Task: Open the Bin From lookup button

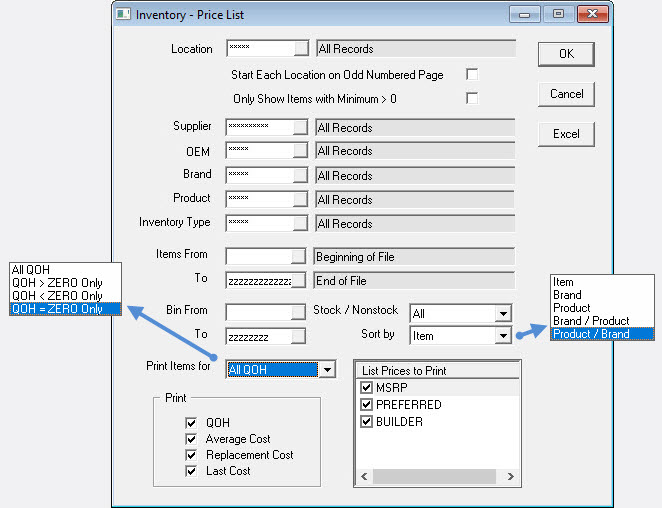Action: click(298, 312)
